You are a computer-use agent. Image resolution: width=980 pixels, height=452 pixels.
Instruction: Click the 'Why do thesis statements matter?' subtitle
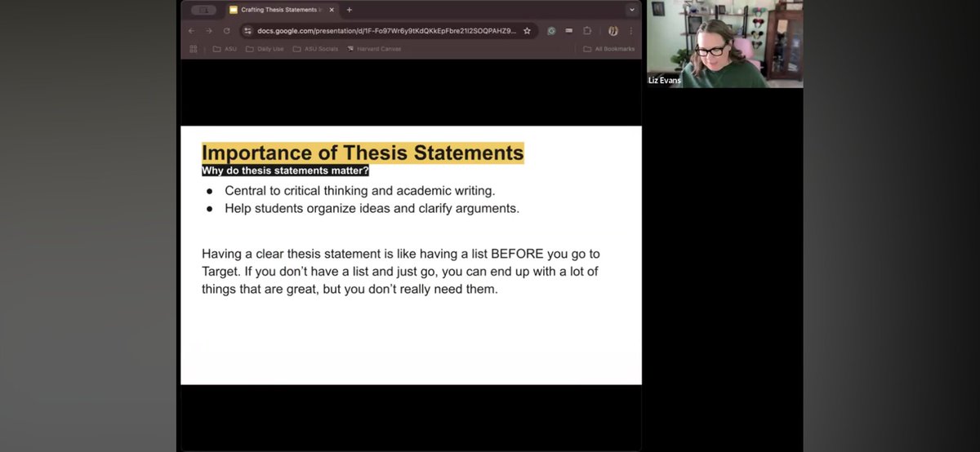click(285, 171)
